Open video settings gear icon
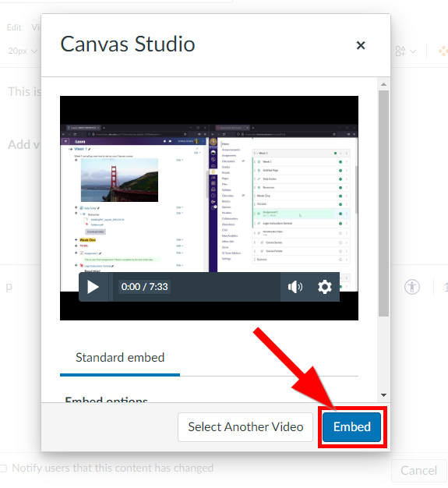Image resolution: width=448 pixels, height=488 pixels. (x=324, y=287)
